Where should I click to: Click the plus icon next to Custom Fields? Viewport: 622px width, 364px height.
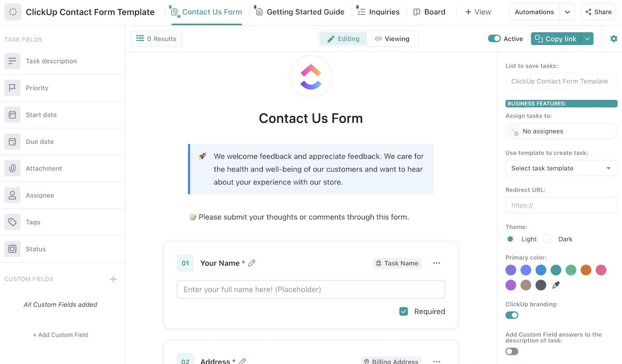pos(113,279)
